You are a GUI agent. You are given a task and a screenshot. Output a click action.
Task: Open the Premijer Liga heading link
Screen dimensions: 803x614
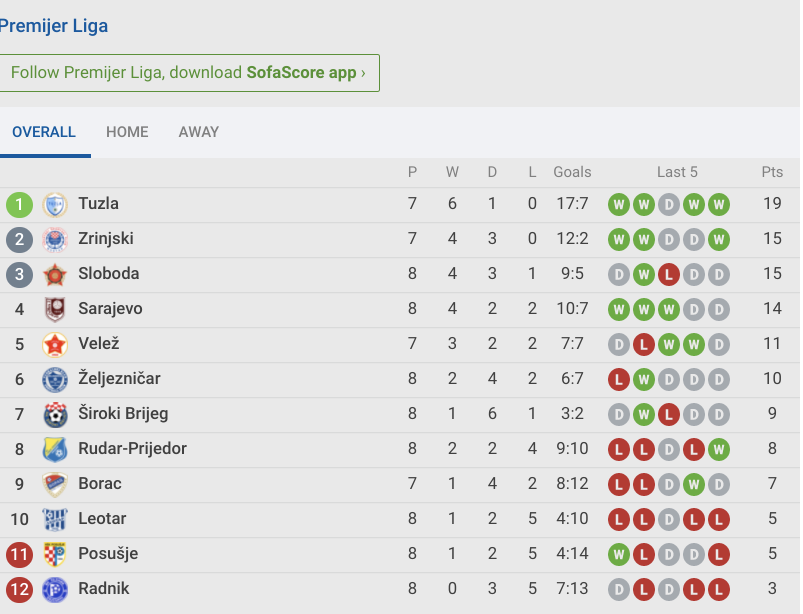tap(54, 26)
